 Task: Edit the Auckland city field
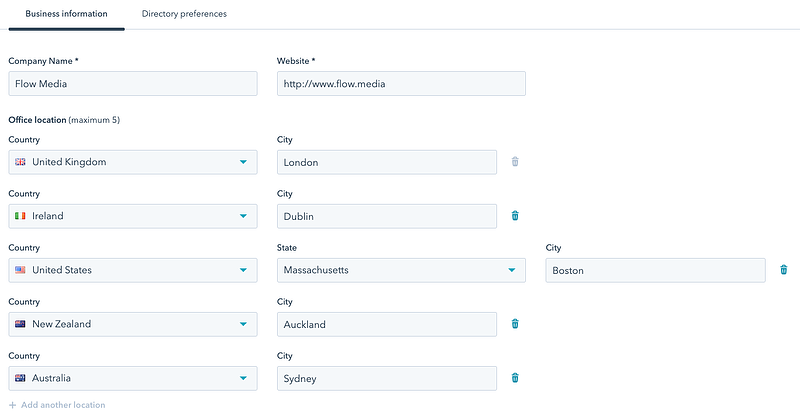387,325
